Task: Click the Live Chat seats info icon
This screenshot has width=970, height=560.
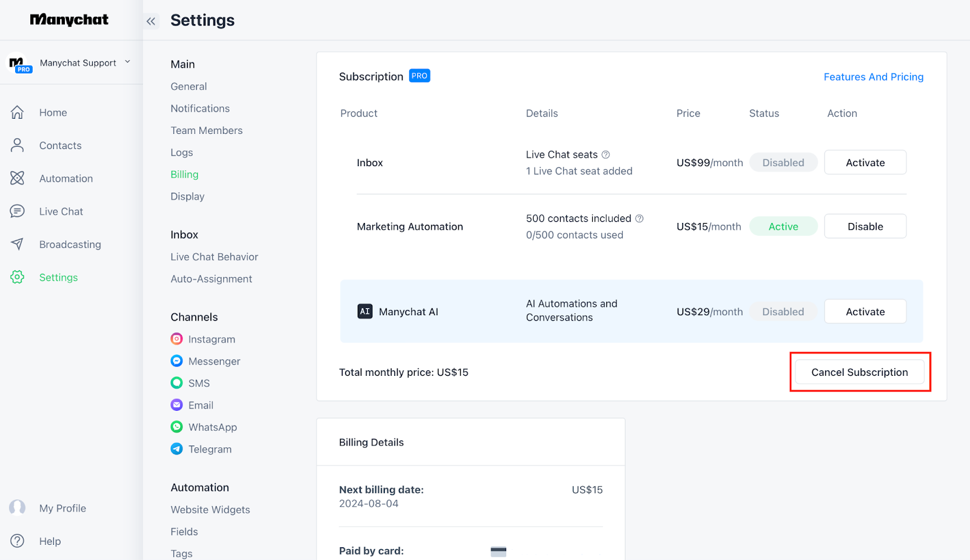Action: coord(606,155)
